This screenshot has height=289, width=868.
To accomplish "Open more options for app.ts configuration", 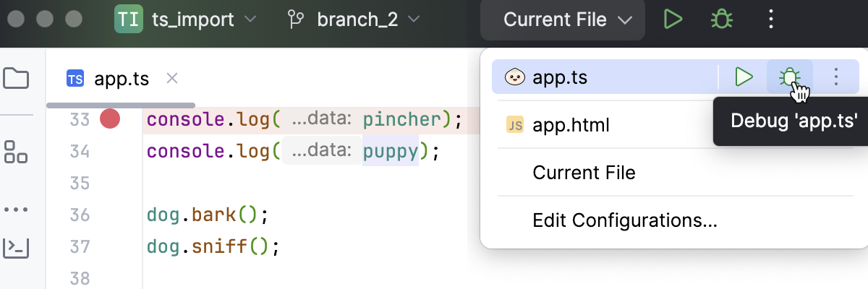I will 836,77.
